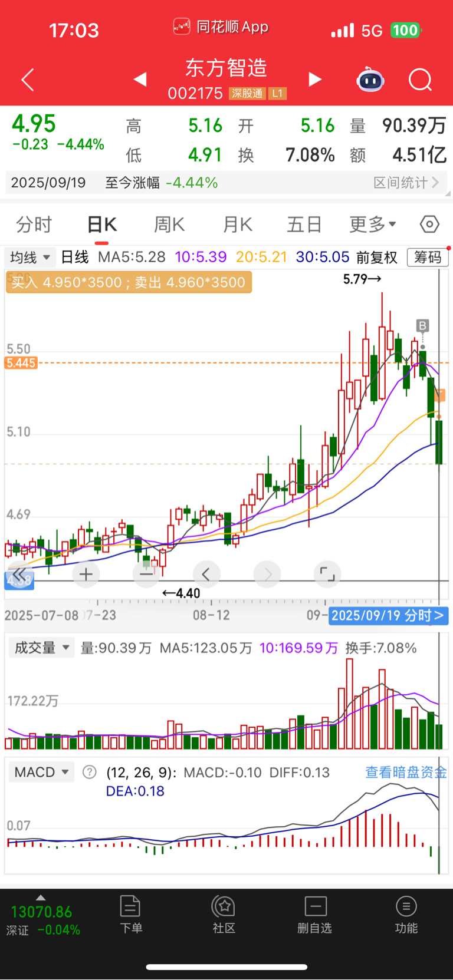Tap the 深证 index ticker 13070.86
This screenshot has height=980, width=453.
(x=41, y=912)
